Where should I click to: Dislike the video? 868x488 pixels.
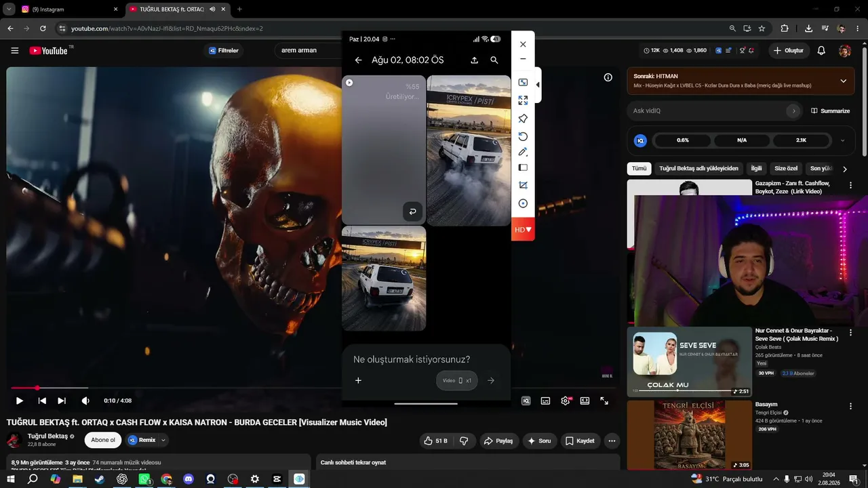(x=464, y=441)
